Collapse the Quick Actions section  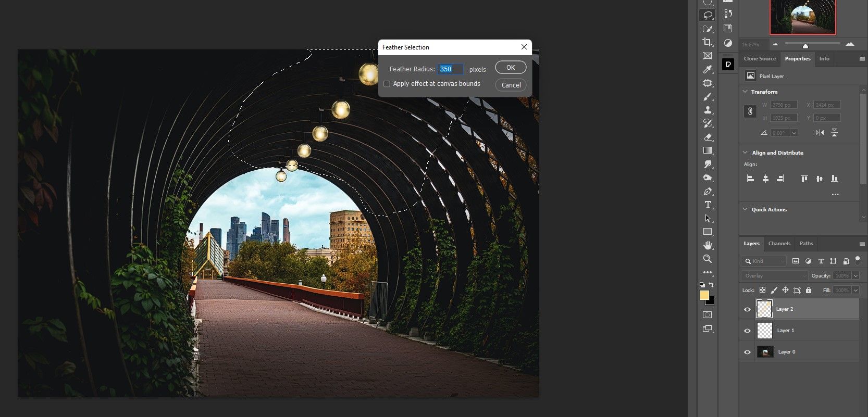point(745,209)
